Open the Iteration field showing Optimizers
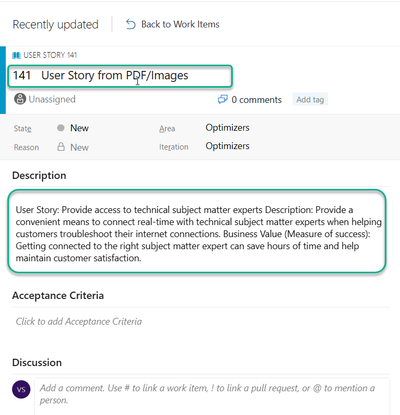Screen dimensions: 400x415 [227, 146]
